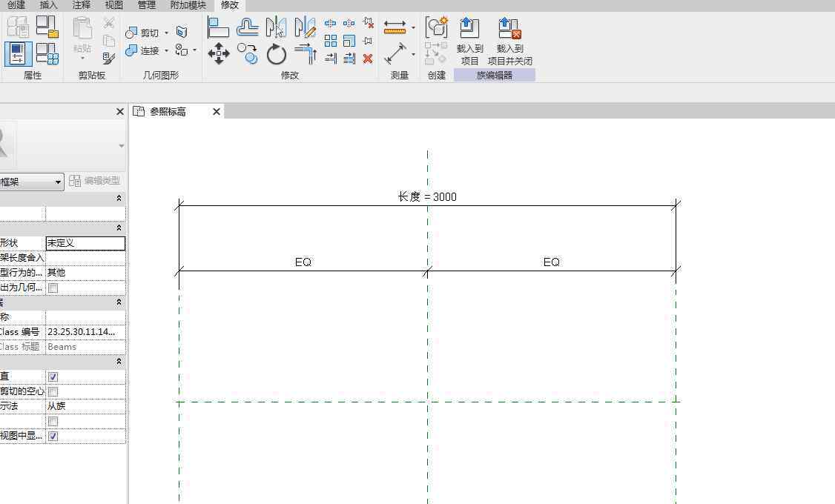This screenshot has height=504, width=835.
Task: Click the Properties (属性) panel toggle icon
Action: tap(18, 53)
